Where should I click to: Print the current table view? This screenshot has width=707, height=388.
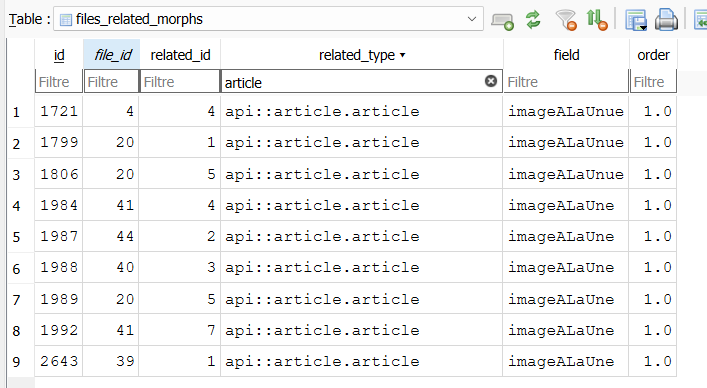(666, 20)
